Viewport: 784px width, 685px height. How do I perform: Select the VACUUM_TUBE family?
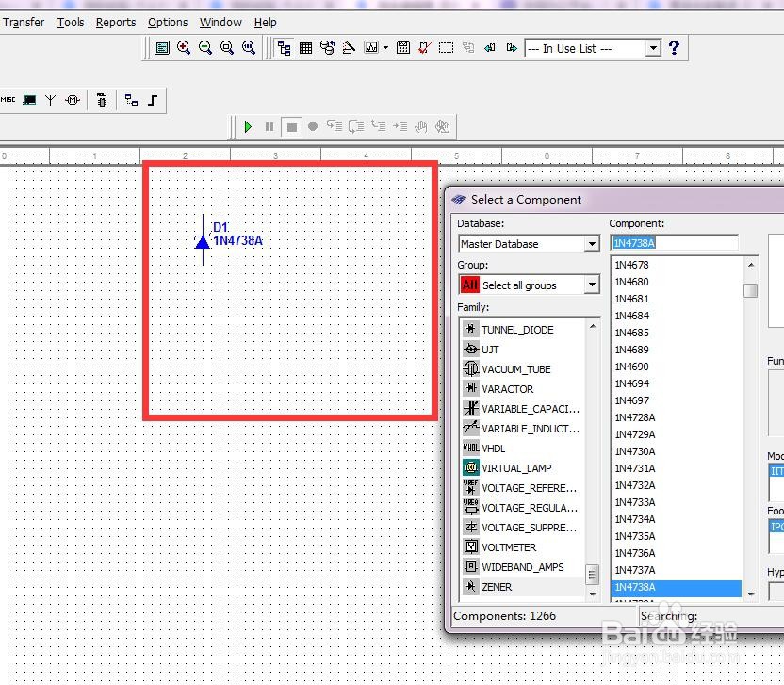tap(522, 369)
